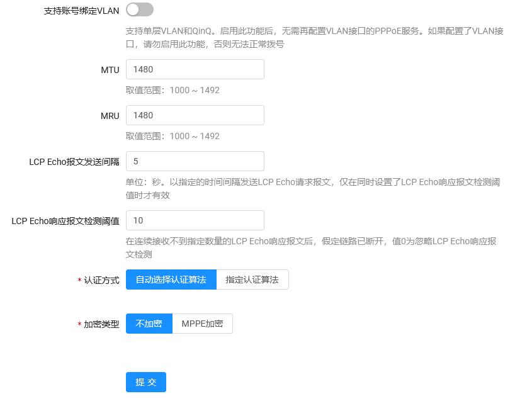This screenshot has height=401, width=532.
Task: Focus the LCP Echo报文发送间隔 input field
Action: pyautogui.click(x=195, y=161)
